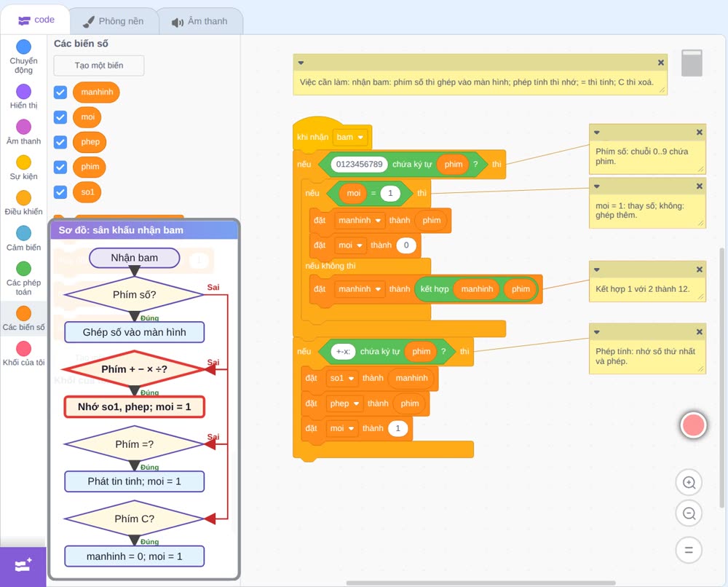Close the 'moi = 1: thay số' comment

(699, 186)
